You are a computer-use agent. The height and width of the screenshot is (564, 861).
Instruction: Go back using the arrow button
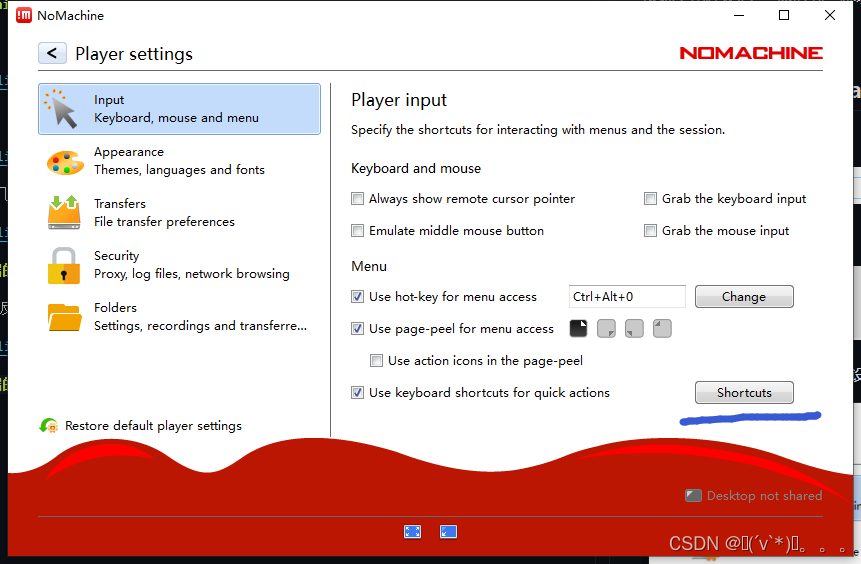point(52,53)
